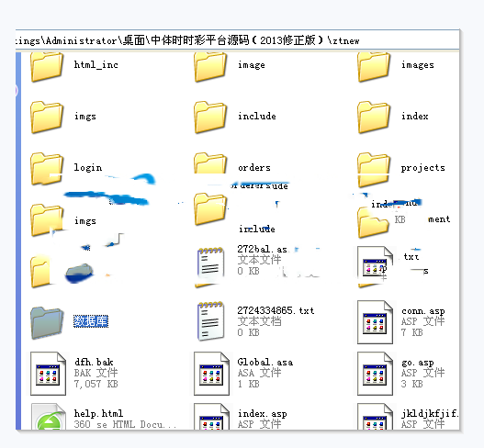
Task: Open the orders folder
Action: [x=210, y=163]
